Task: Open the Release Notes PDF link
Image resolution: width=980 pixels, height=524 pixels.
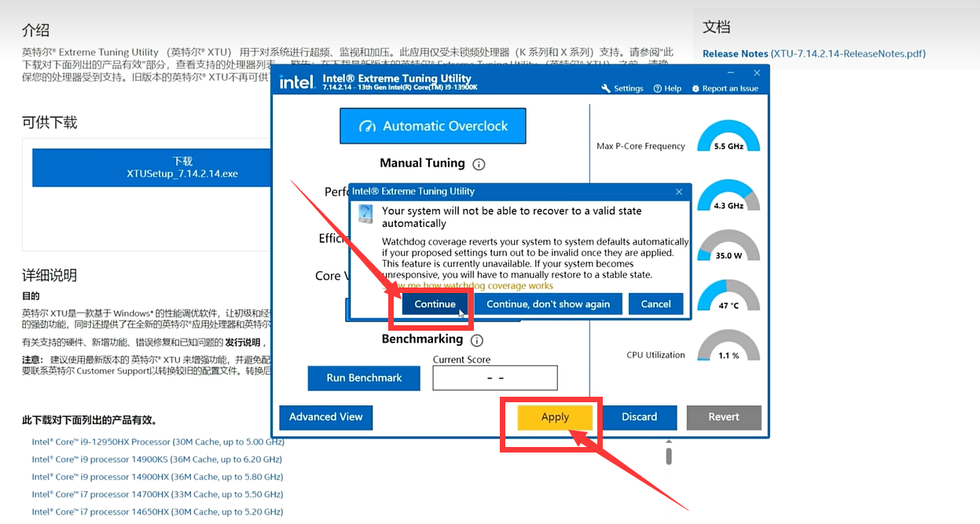Action: pos(813,54)
